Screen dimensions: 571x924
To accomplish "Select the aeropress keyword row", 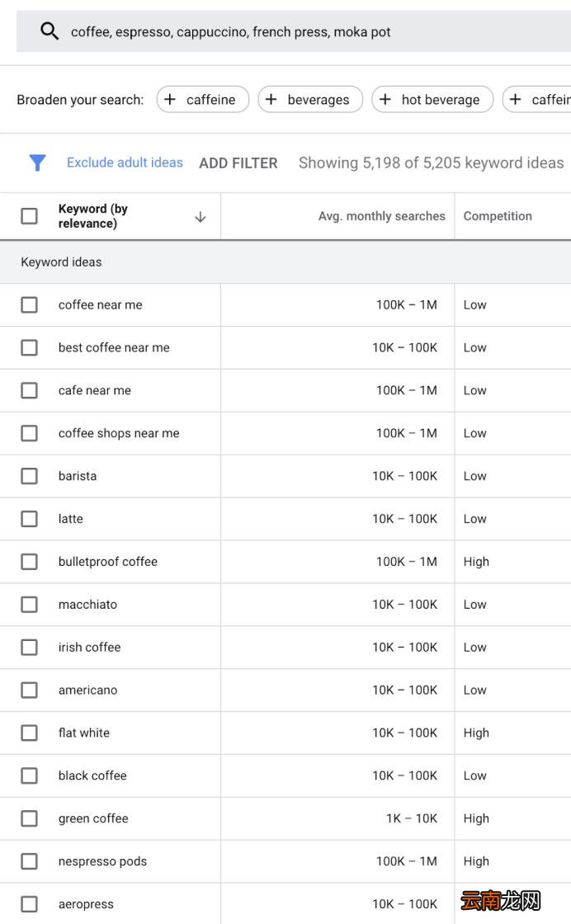I will click(x=285, y=903).
